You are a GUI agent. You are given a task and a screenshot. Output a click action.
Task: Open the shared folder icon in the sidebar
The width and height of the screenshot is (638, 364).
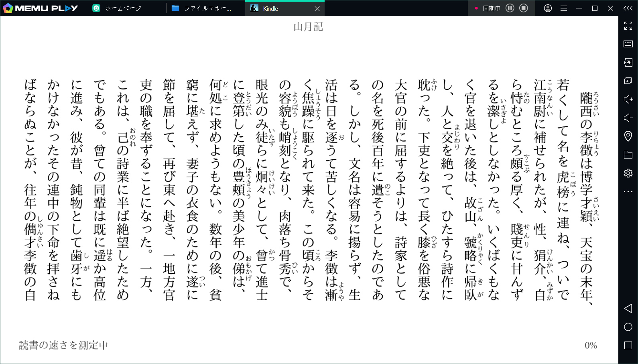(628, 155)
